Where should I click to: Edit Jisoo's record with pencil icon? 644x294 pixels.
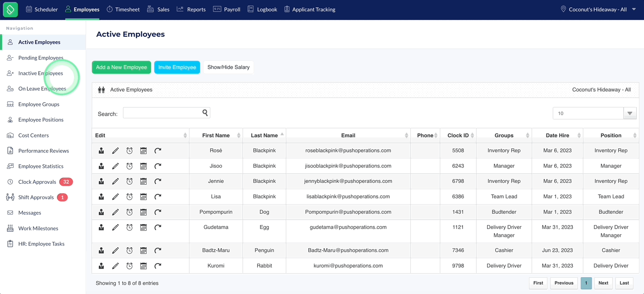pyautogui.click(x=116, y=166)
